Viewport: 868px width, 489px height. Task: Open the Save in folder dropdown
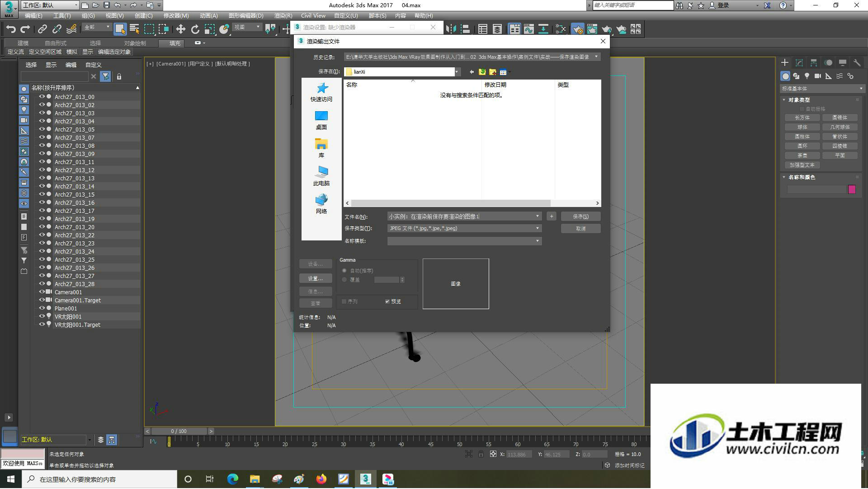(457, 72)
